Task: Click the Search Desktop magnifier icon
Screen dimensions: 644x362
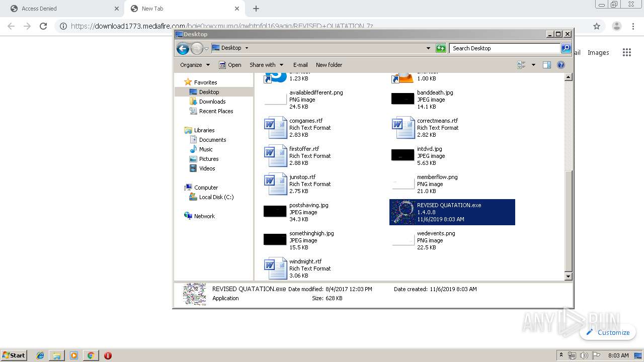Action: point(566,48)
